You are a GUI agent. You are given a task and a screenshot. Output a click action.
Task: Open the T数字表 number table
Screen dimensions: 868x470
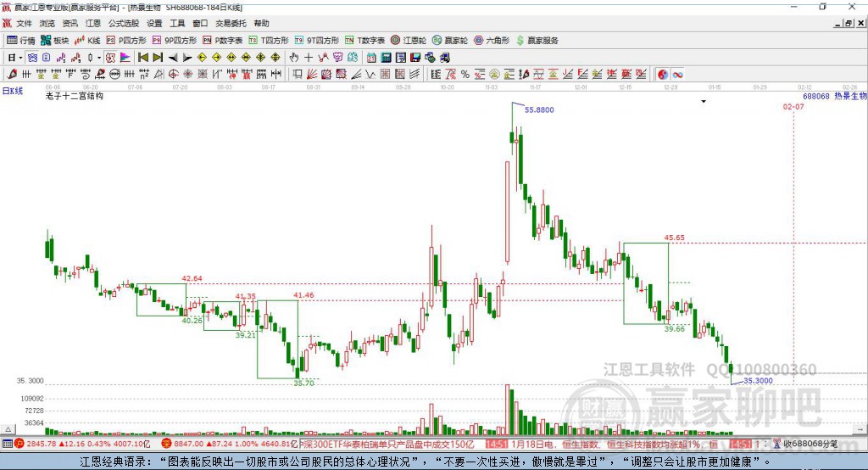[x=364, y=41]
